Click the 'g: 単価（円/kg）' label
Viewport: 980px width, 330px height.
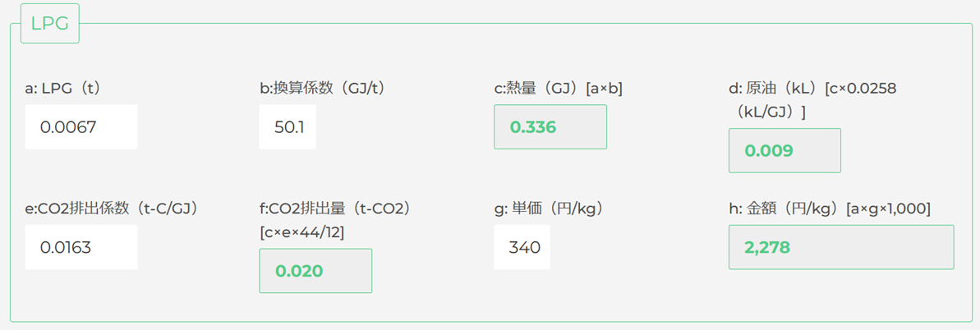(x=549, y=209)
